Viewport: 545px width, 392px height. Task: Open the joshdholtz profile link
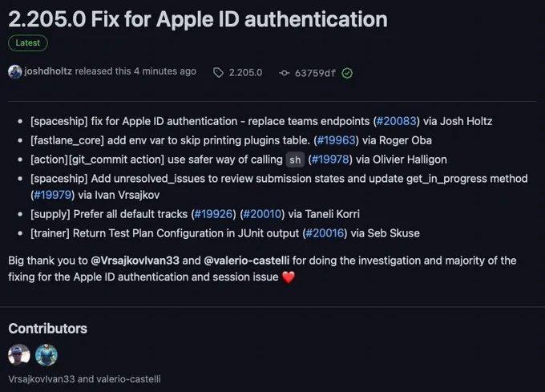coord(48,71)
